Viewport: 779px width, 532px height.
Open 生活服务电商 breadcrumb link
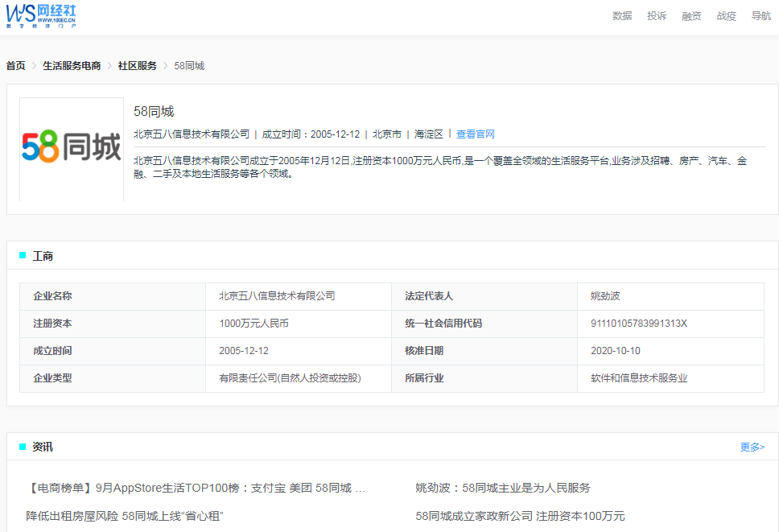(72, 65)
